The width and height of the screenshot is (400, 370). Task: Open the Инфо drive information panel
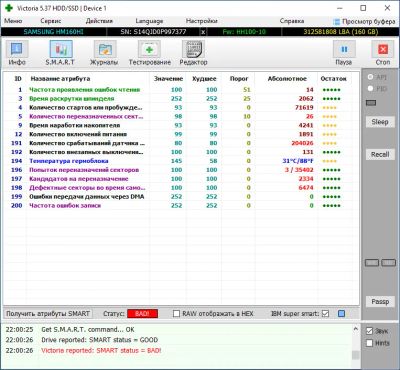[17, 53]
